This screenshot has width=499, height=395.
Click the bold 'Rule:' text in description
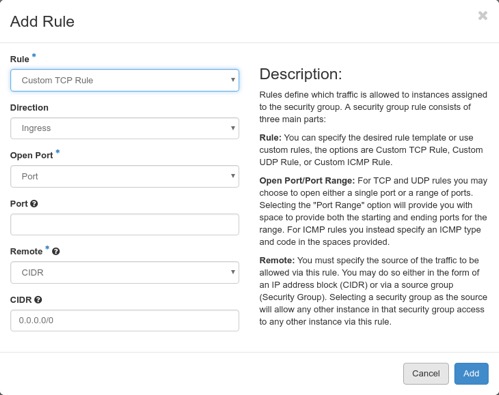pyautogui.click(x=270, y=138)
